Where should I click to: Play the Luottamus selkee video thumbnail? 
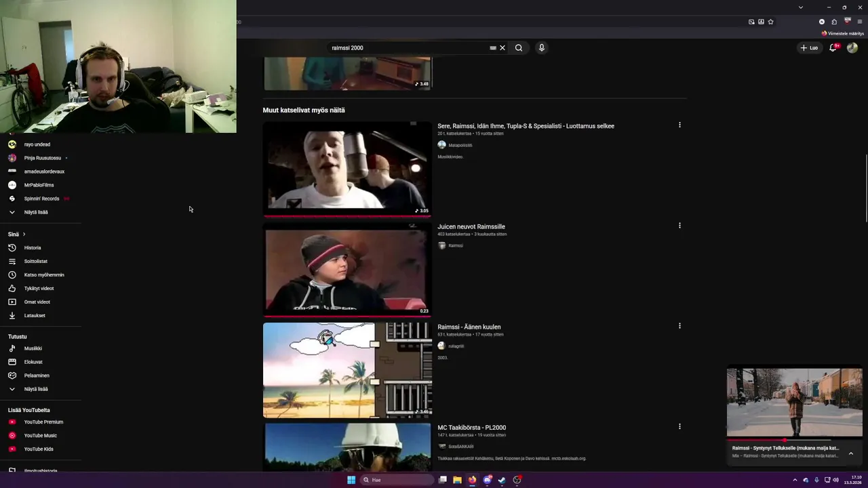[x=347, y=169]
